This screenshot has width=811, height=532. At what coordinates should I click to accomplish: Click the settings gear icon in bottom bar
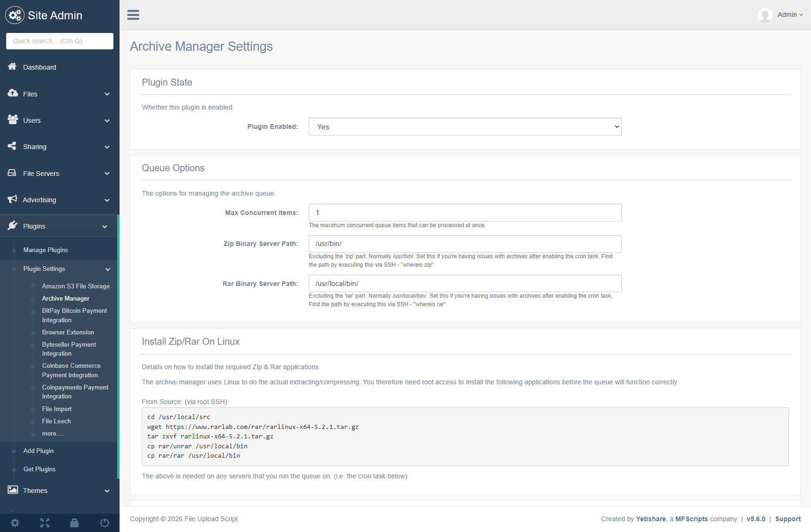click(15, 523)
